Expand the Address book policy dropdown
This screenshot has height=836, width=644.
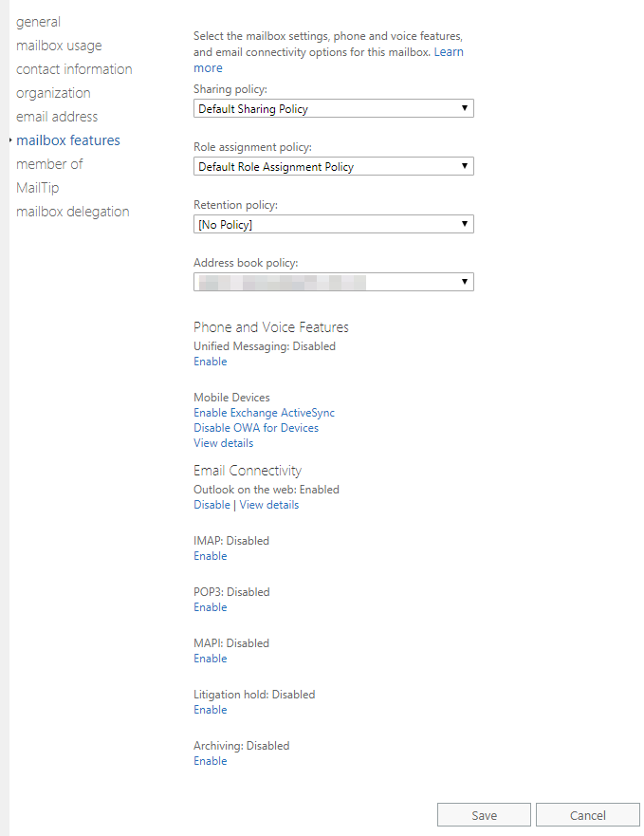coord(333,282)
